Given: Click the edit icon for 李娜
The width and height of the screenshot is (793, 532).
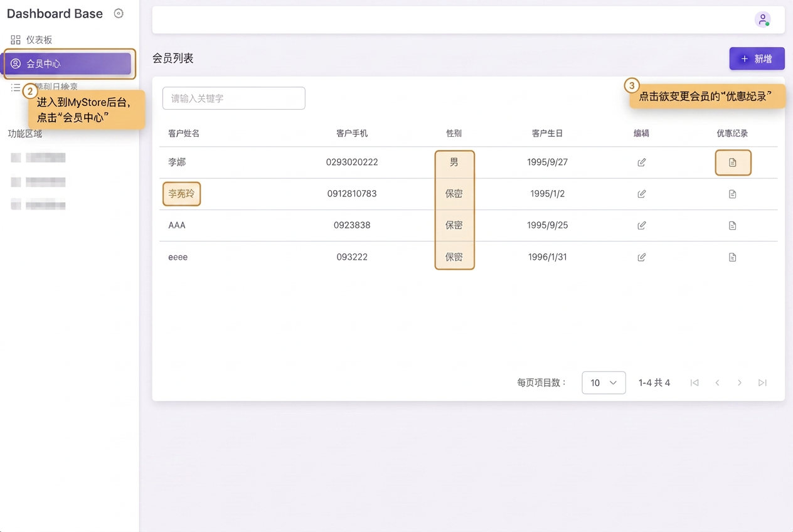Looking at the screenshot, I should (x=641, y=162).
